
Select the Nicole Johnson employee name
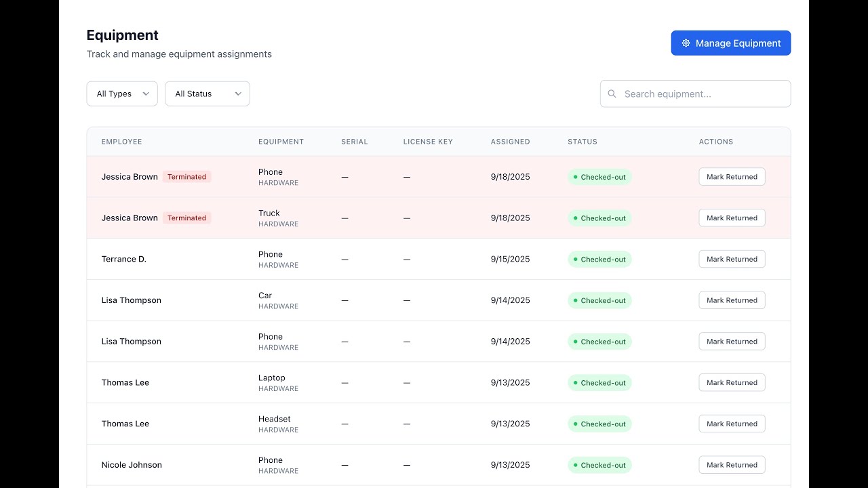[132, 465]
